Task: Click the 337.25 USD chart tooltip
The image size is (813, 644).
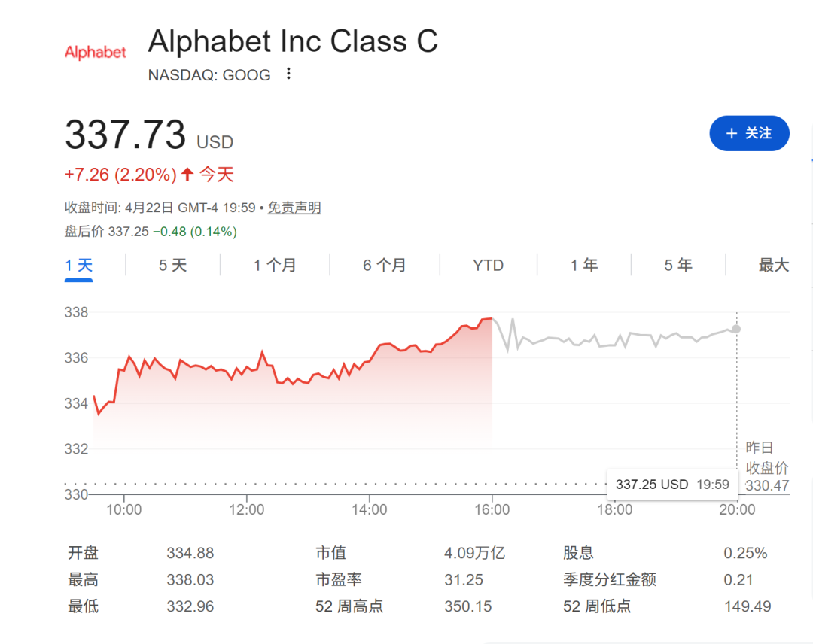Action: coord(671,485)
